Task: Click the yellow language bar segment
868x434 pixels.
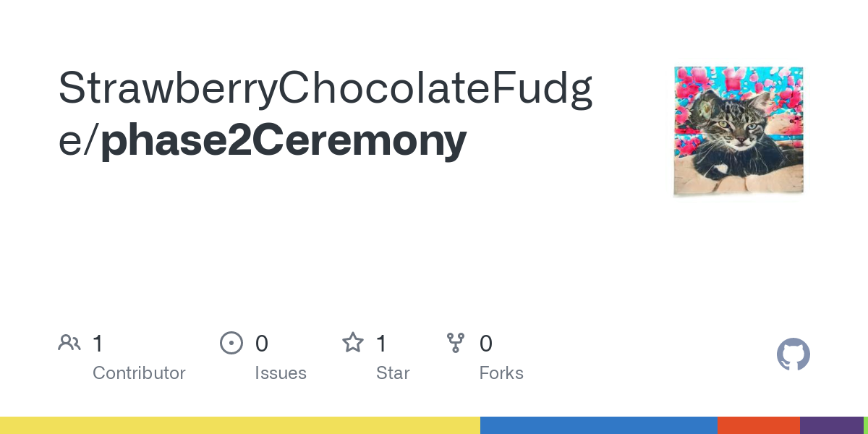Action: 239,425
